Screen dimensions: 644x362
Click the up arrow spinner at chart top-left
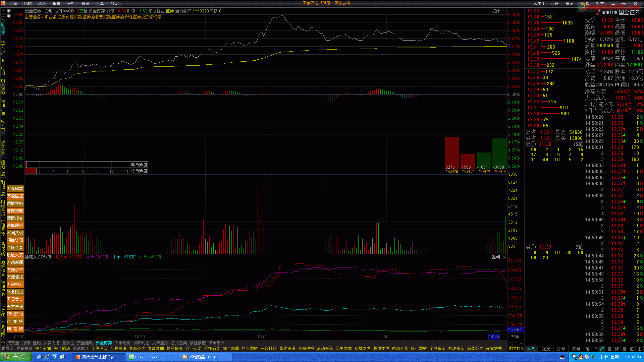pos(3,11)
